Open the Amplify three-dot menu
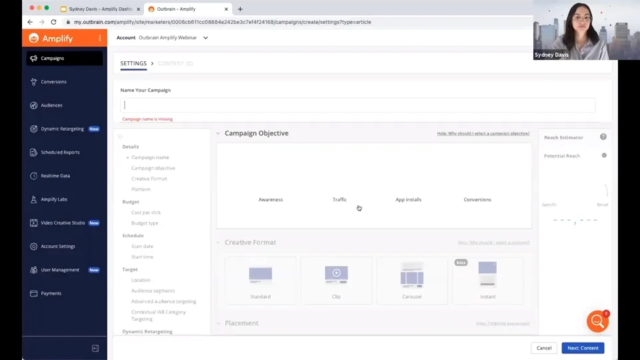640x360 pixels. (x=100, y=38)
